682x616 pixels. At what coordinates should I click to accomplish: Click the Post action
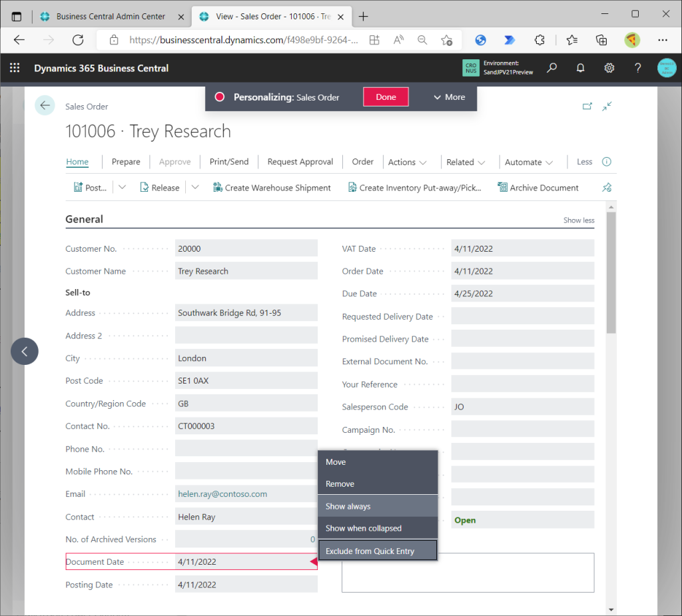click(90, 188)
